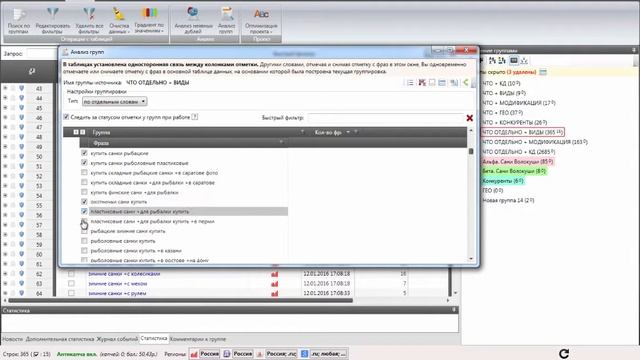Open Редактировать фильтры in the ribbon
This screenshot has width=640, height=360.
point(53,21)
